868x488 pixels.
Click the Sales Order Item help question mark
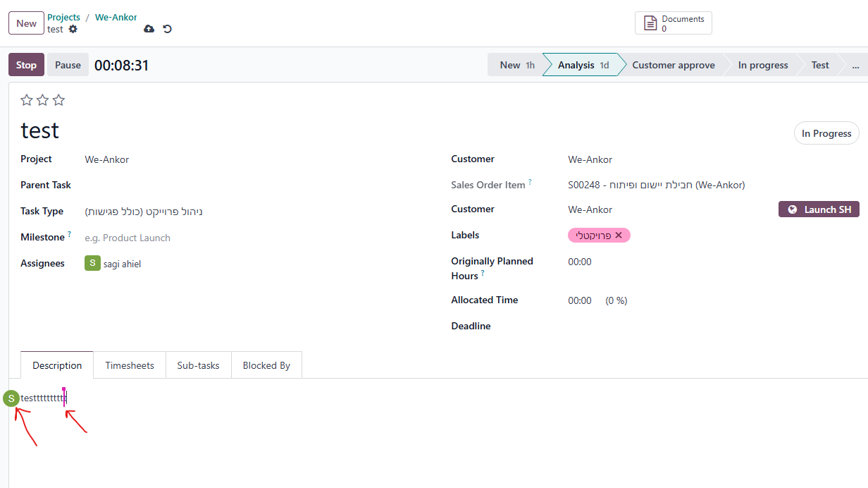tap(530, 182)
